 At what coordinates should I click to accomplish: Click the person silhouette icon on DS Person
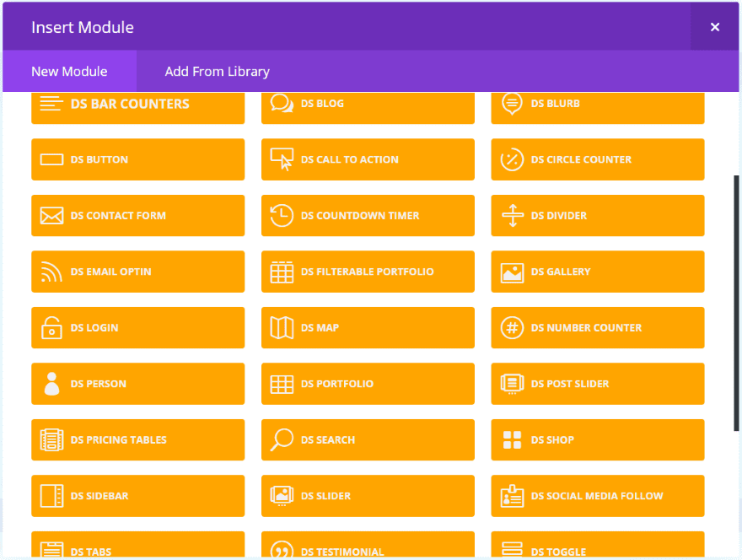point(52,384)
